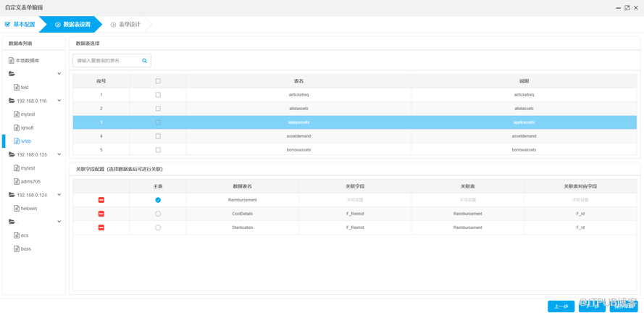
Task: Set CostDetails as the main table
Action: [x=158, y=214]
